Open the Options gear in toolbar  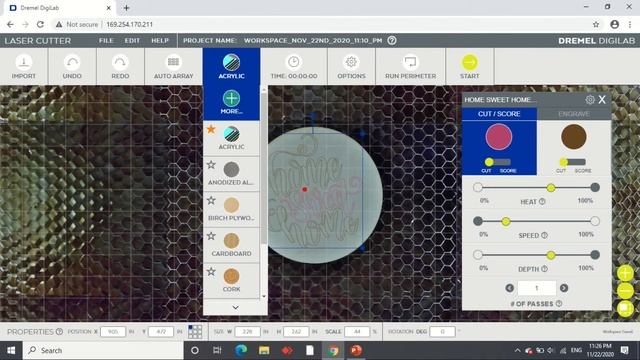(351, 62)
